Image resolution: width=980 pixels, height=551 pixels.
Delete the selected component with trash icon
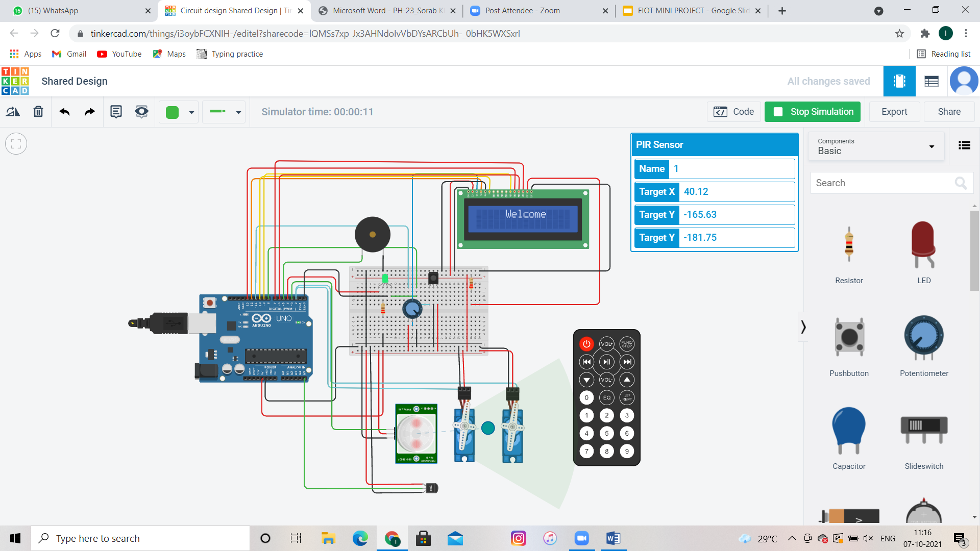point(38,111)
